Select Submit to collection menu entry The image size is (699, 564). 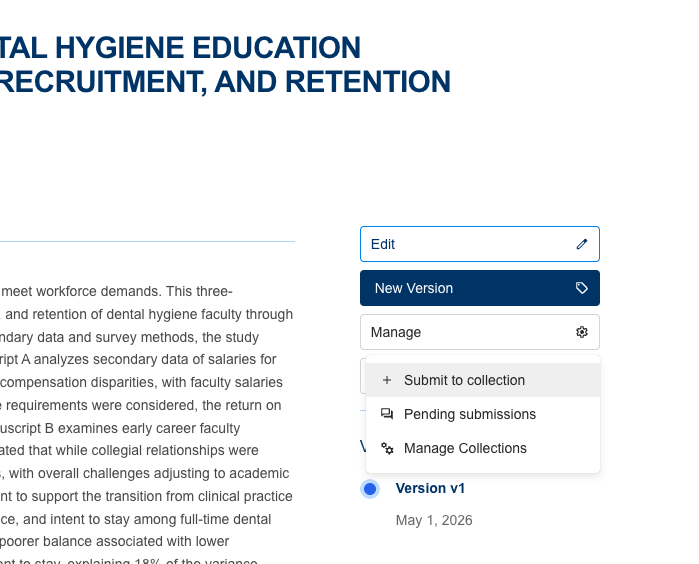pyautogui.click(x=483, y=380)
